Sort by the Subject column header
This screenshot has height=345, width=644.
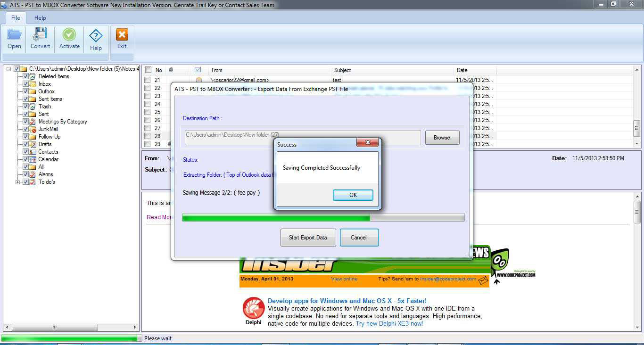[x=343, y=70]
